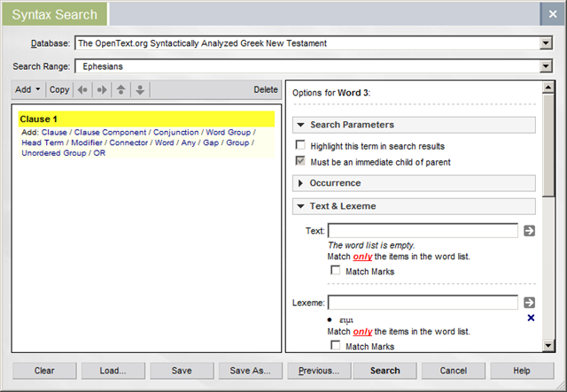The image size is (567, 392).
Task: Click the move down arrow icon
Action: tap(140, 89)
